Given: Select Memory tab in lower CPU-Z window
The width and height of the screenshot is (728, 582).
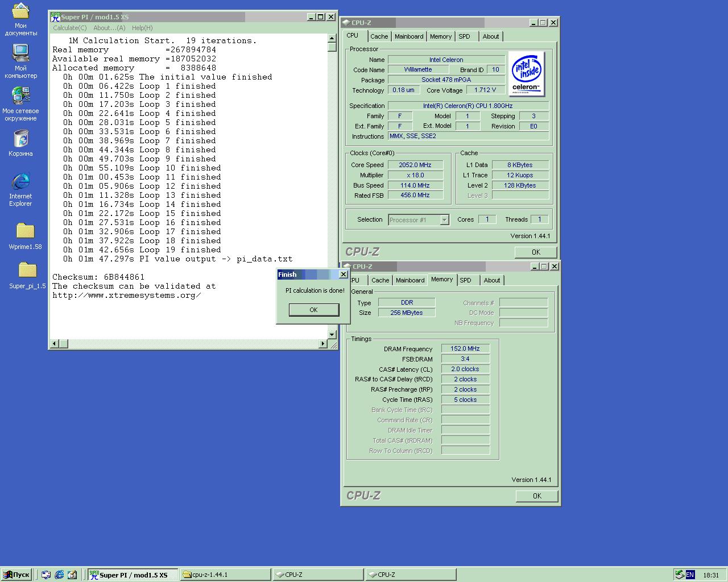Looking at the screenshot, I should (x=442, y=279).
